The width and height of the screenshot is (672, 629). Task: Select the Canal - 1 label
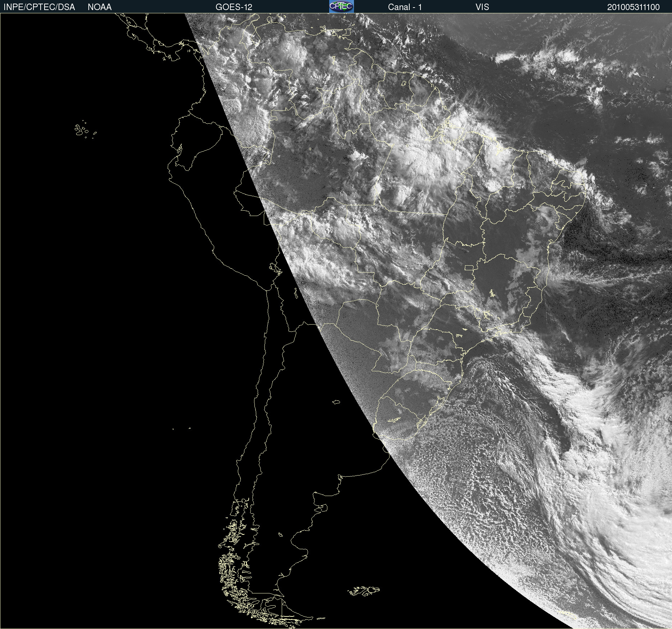click(405, 7)
